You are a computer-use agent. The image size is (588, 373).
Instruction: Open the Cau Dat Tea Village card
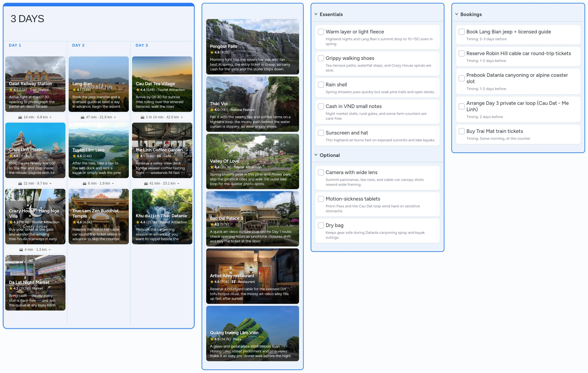coord(162,84)
